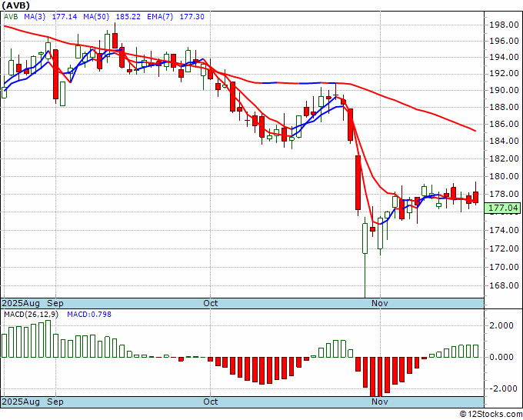Click the Nov label on MACD axis
The image size is (523, 420).
click(x=380, y=402)
